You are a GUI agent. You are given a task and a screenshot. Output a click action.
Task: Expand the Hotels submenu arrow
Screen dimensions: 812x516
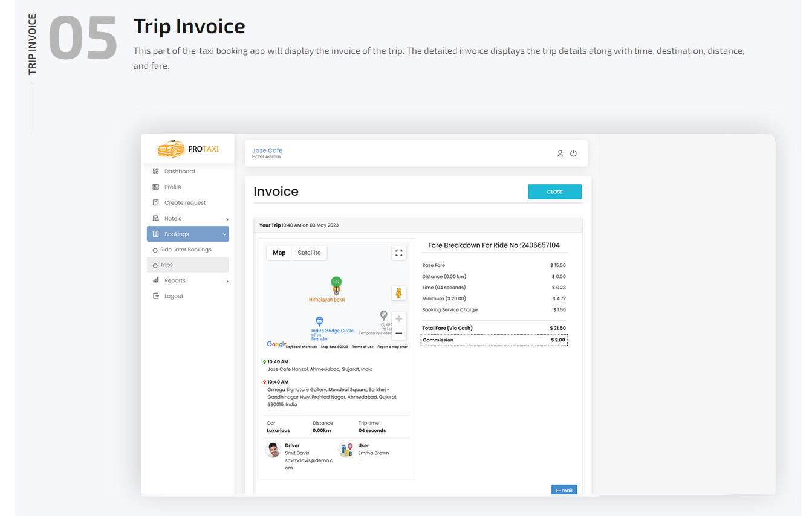click(227, 219)
